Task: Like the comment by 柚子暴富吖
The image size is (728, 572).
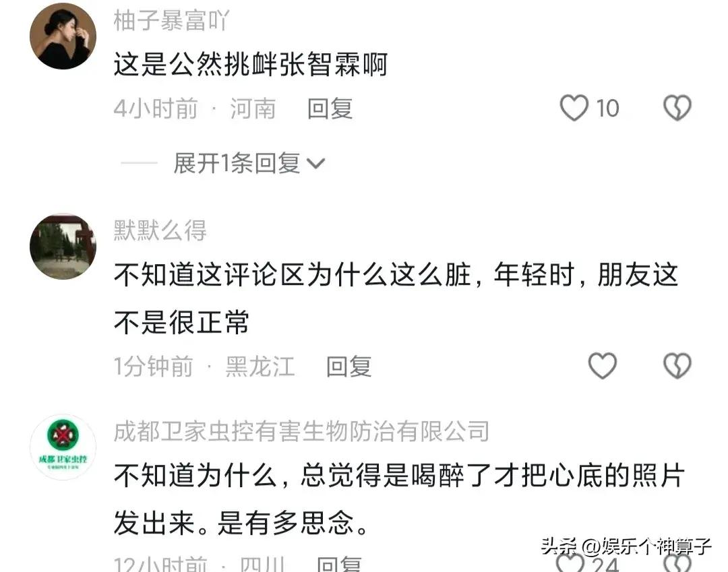Action: [x=574, y=108]
